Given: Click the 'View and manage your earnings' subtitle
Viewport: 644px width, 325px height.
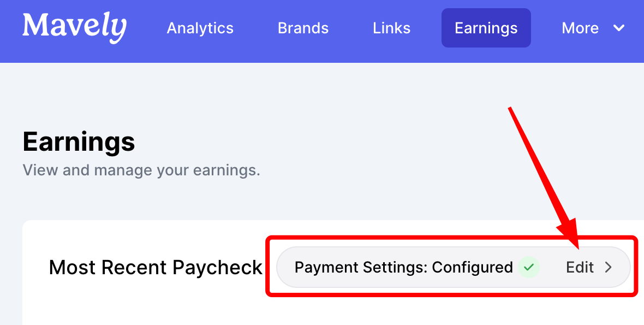Looking at the screenshot, I should (x=141, y=170).
